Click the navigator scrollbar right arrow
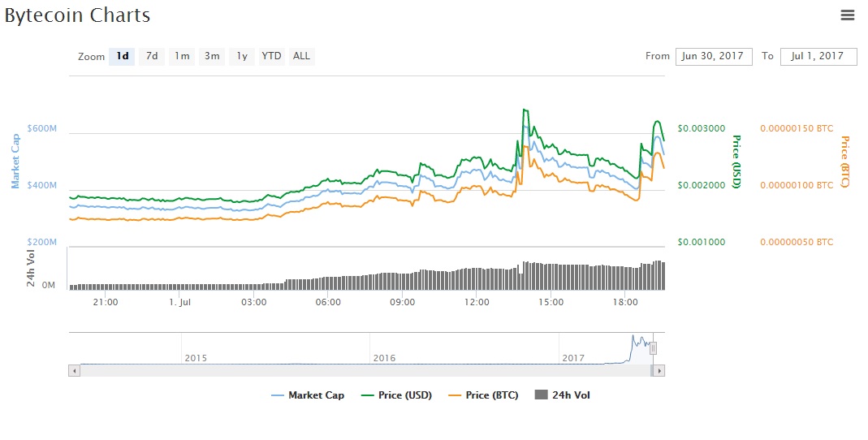 click(659, 371)
